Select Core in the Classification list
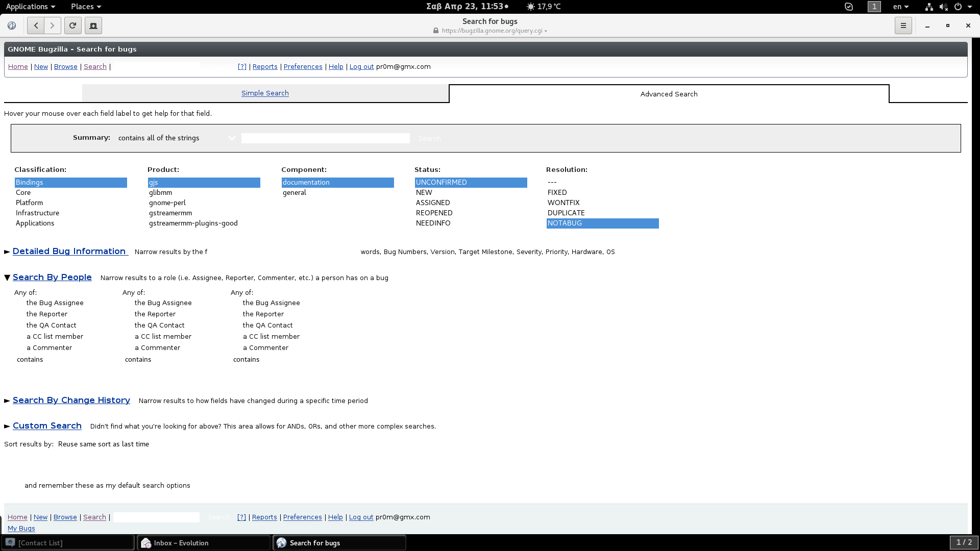 [x=71, y=192]
